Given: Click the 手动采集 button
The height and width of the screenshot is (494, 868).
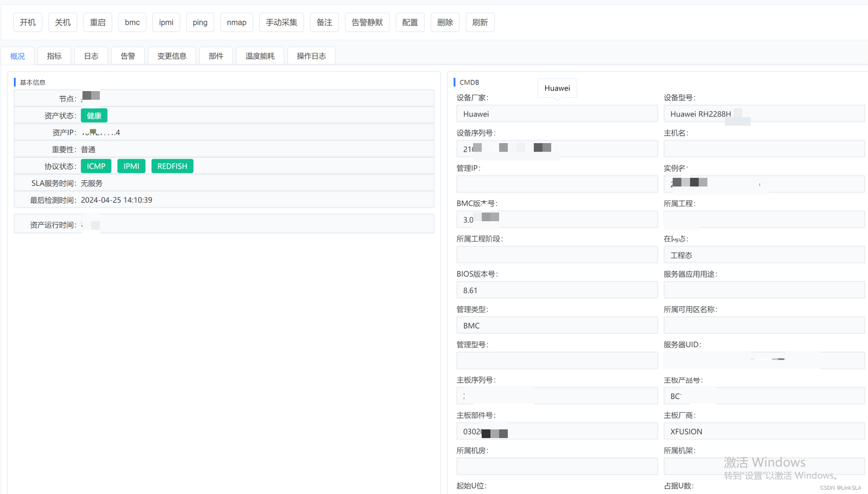Looking at the screenshot, I should pyautogui.click(x=282, y=23).
